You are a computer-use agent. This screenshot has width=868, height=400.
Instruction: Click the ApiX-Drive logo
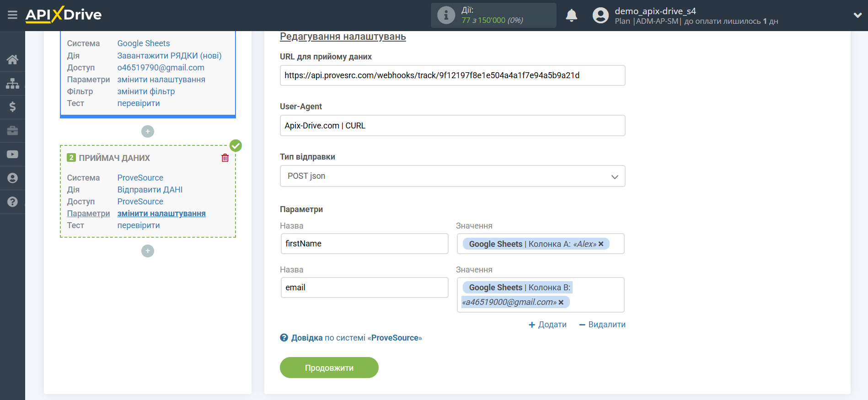click(x=64, y=15)
